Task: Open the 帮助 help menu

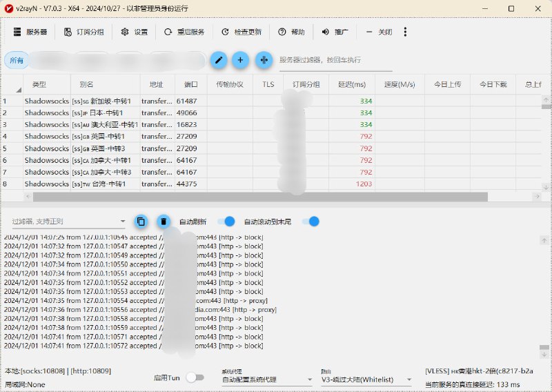Action: point(291,32)
